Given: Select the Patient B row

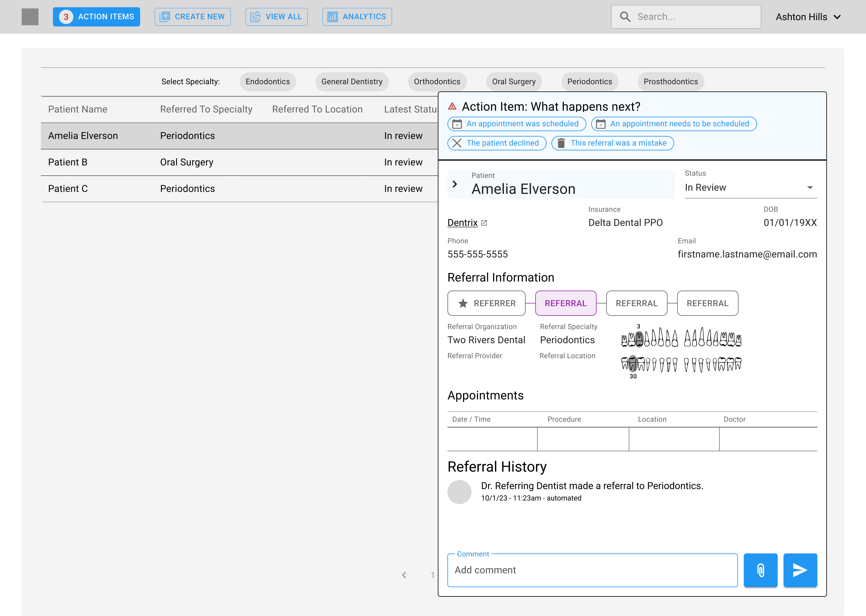Looking at the screenshot, I should tap(239, 162).
